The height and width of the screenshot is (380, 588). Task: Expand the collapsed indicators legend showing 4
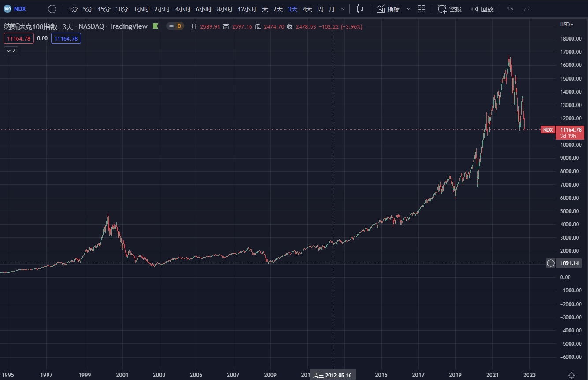(11, 51)
